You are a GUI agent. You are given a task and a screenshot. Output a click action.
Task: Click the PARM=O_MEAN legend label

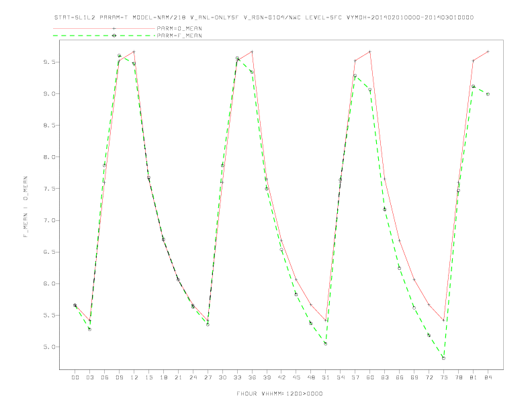179,28
